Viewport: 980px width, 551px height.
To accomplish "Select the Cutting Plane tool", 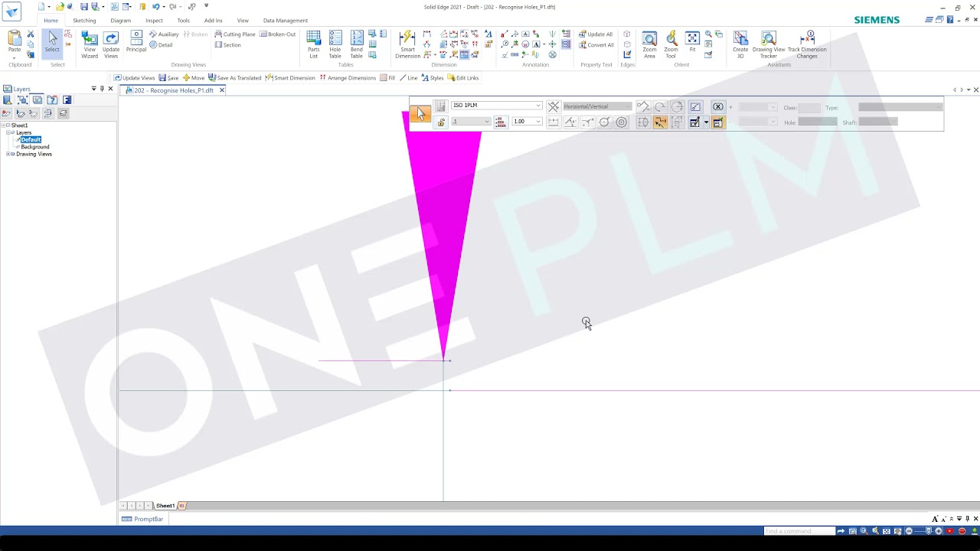I will point(235,34).
